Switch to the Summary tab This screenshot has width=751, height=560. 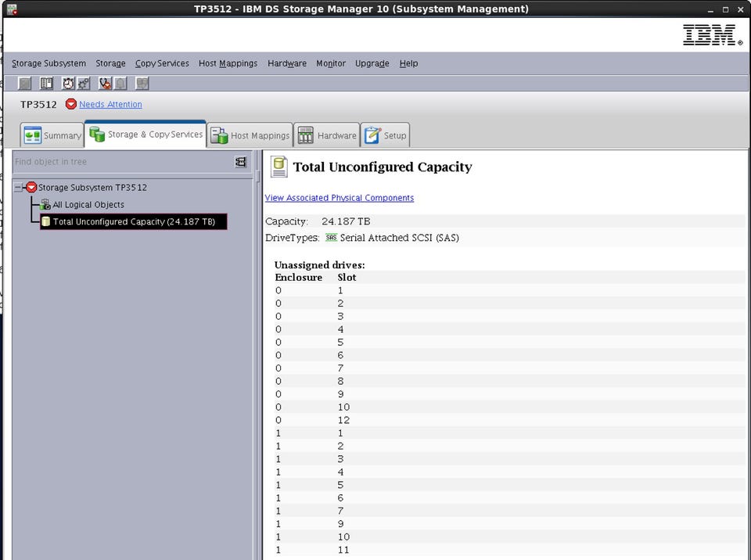52,135
